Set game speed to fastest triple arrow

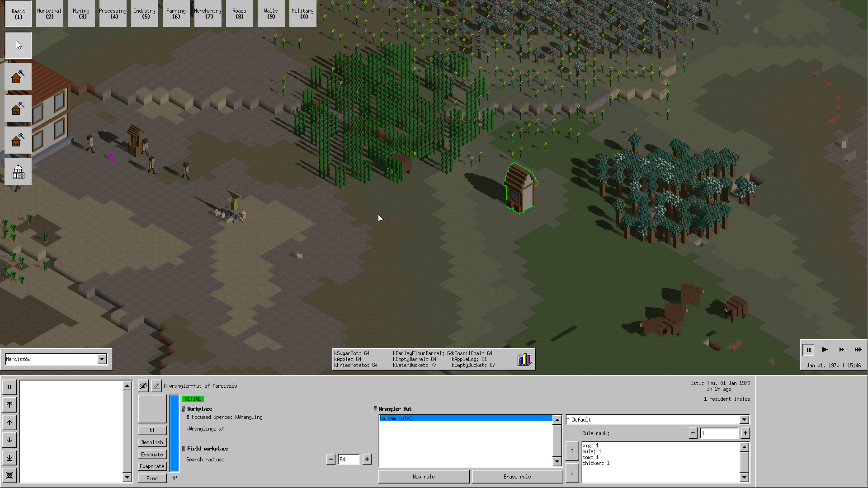[858, 349]
